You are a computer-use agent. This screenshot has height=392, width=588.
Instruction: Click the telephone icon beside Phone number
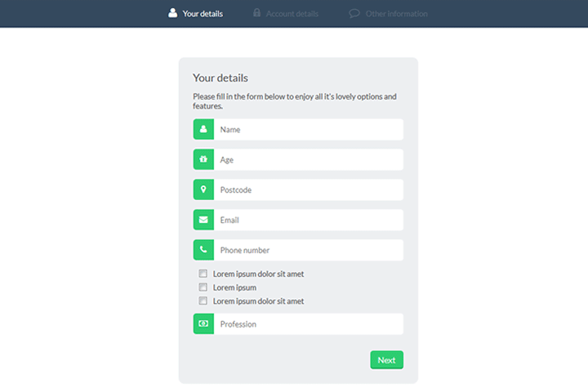click(x=203, y=250)
